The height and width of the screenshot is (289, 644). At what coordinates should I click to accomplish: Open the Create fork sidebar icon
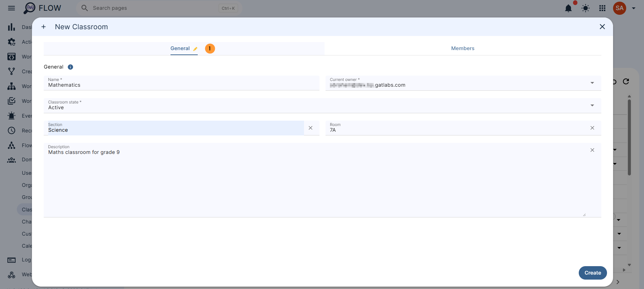pyautogui.click(x=11, y=71)
